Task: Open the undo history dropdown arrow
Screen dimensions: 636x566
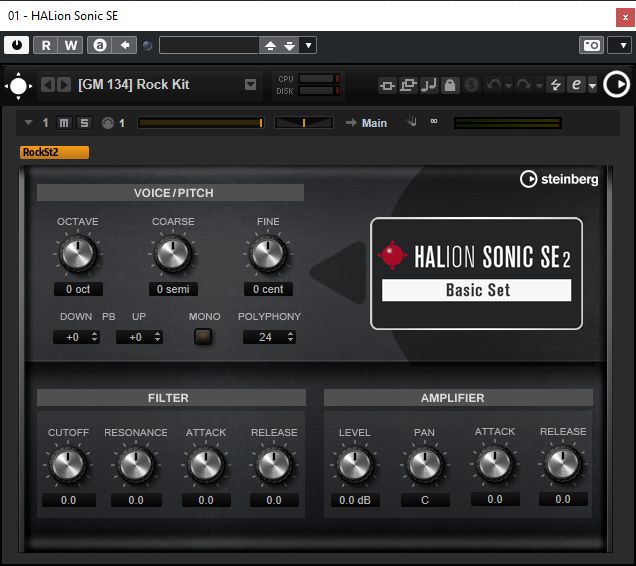Action: tap(508, 86)
